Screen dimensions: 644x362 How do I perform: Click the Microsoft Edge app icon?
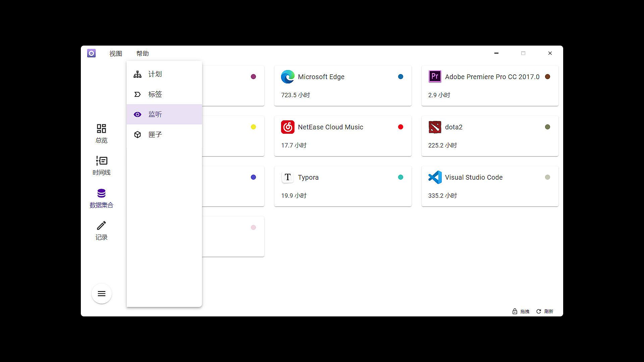point(287,77)
